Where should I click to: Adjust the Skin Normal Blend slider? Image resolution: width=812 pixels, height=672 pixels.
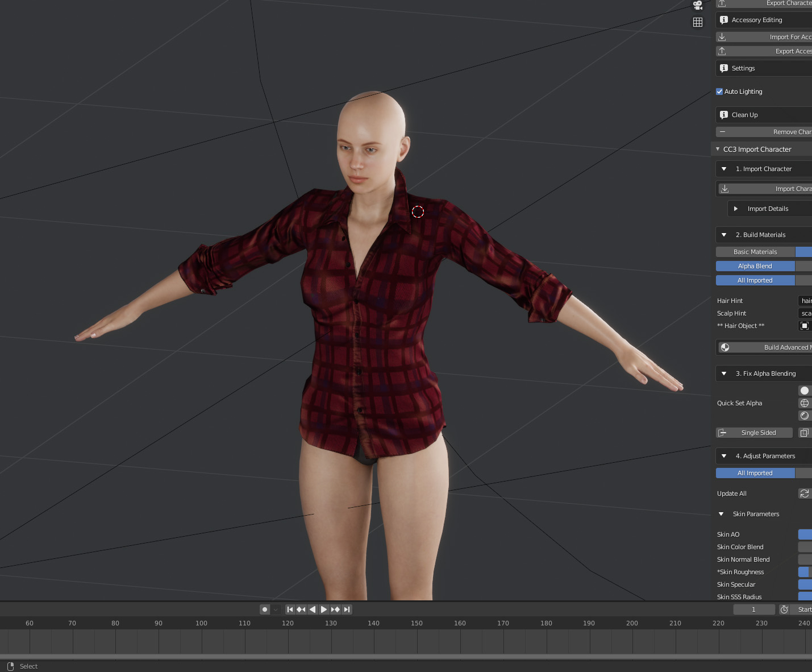click(x=805, y=559)
